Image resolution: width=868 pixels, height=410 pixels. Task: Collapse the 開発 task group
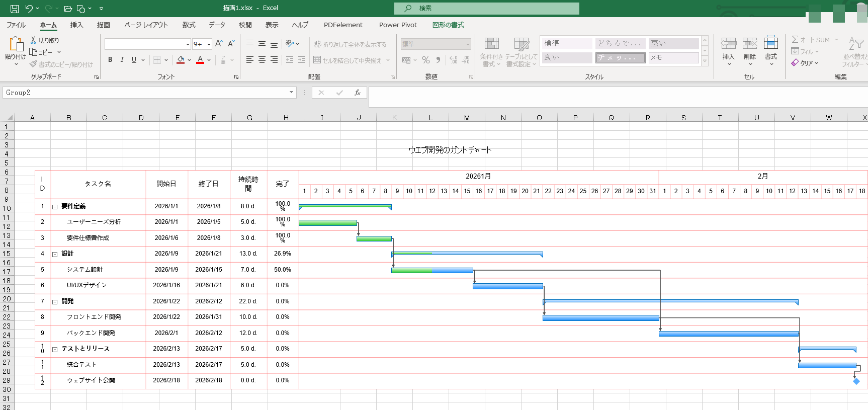[55, 302]
